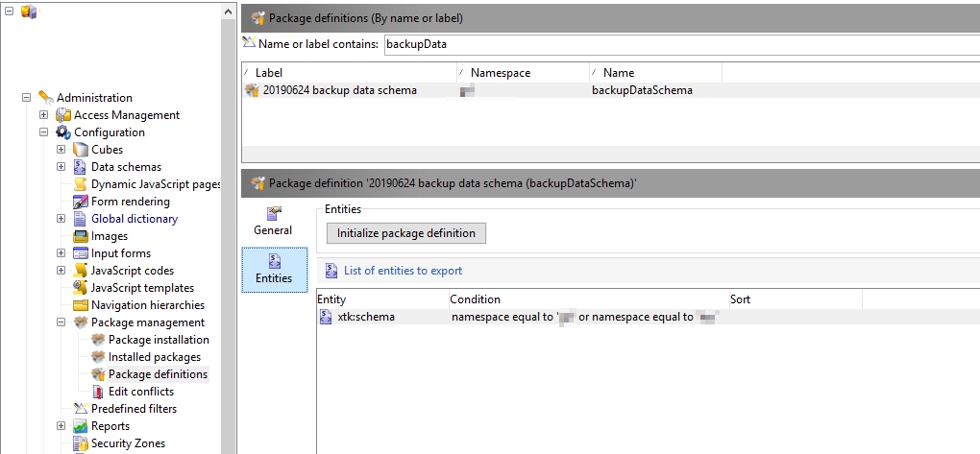Click the Predefined filters funnel icon

81,409
